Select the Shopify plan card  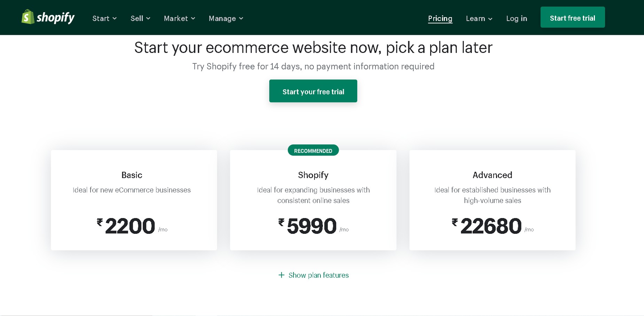[313, 200]
